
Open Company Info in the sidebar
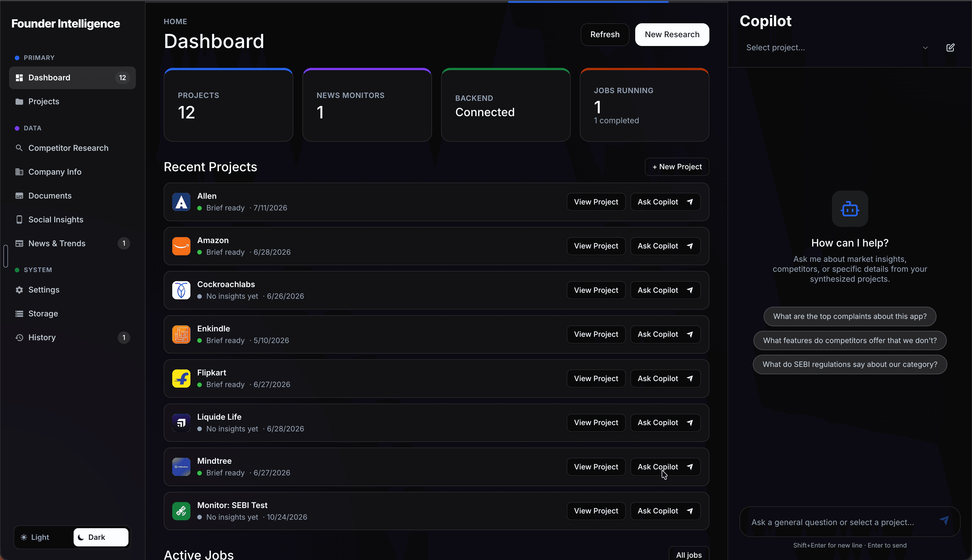coord(72,172)
